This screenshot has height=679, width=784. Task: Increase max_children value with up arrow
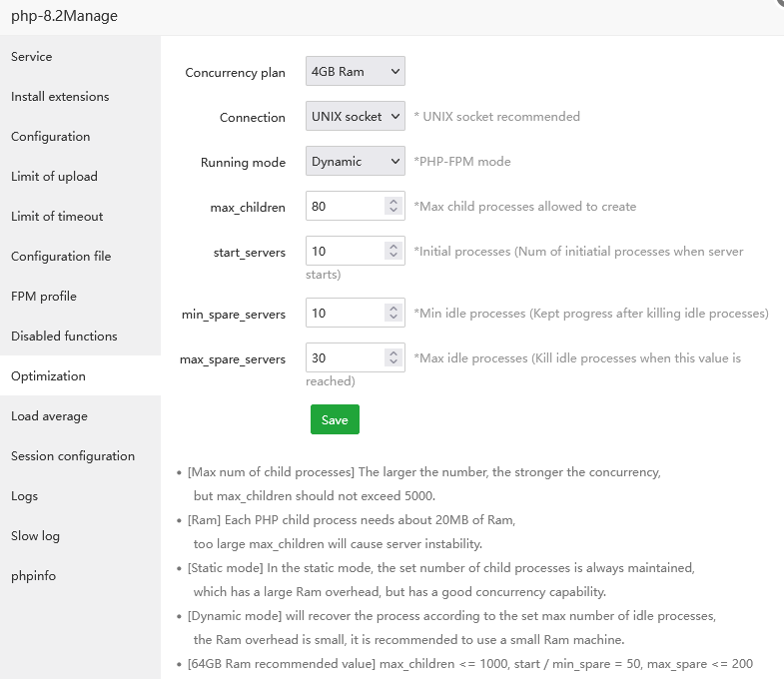pos(392,202)
